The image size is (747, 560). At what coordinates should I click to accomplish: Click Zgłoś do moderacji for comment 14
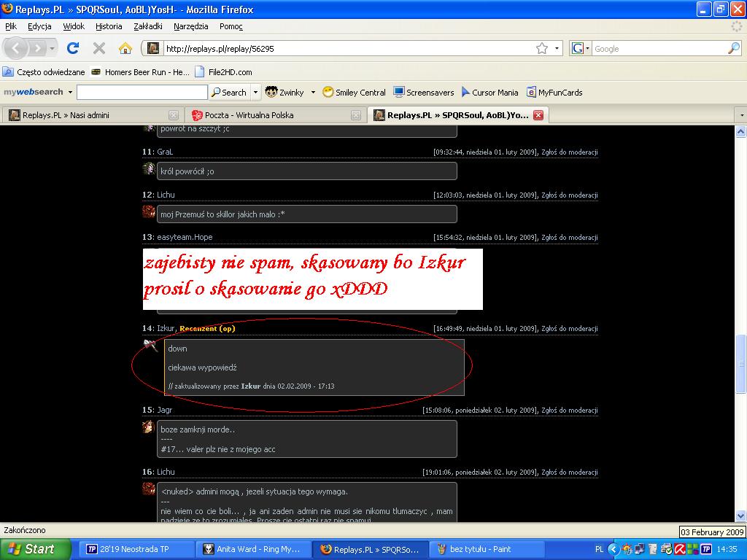(x=569, y=329)
